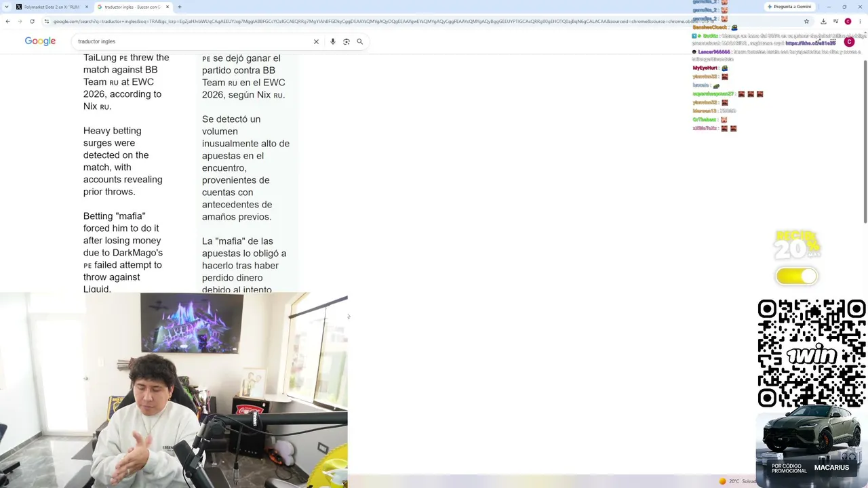Switch to the Polymarket Dota 2 X tab
The width and height of the screenshot is (868, 488).
(x=52, y=7)
